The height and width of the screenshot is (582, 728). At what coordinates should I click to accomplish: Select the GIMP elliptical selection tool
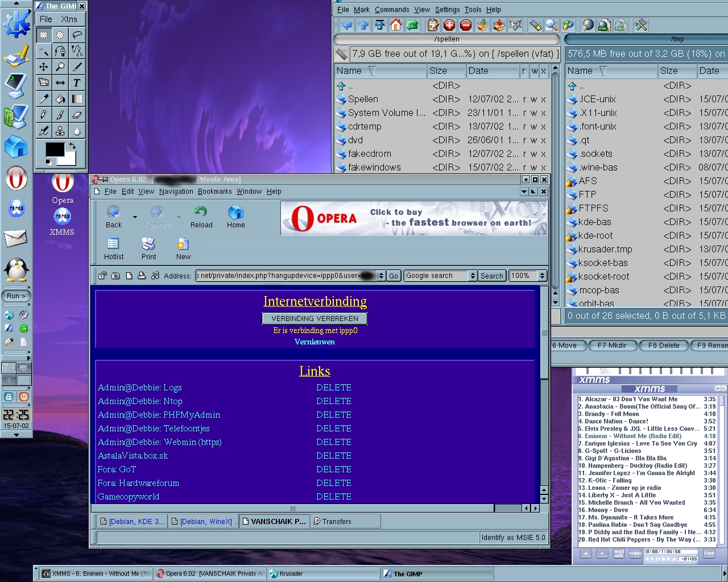click(x=60, y=35)
